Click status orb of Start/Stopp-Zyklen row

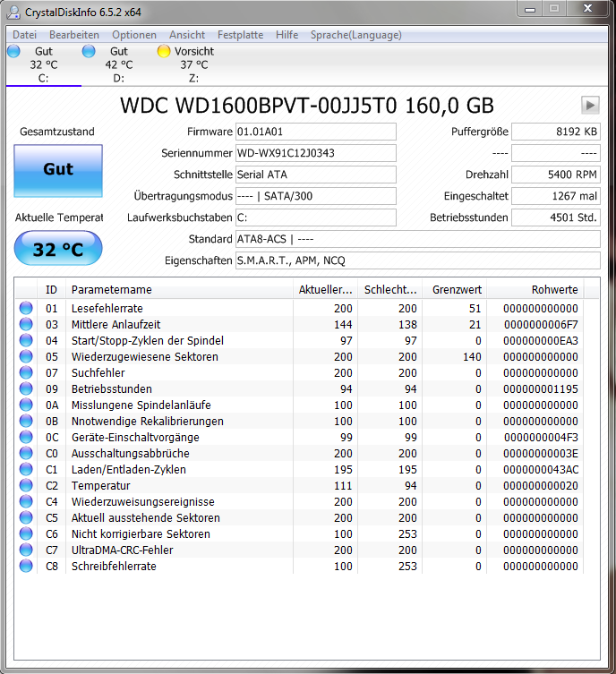coord(26,340)
